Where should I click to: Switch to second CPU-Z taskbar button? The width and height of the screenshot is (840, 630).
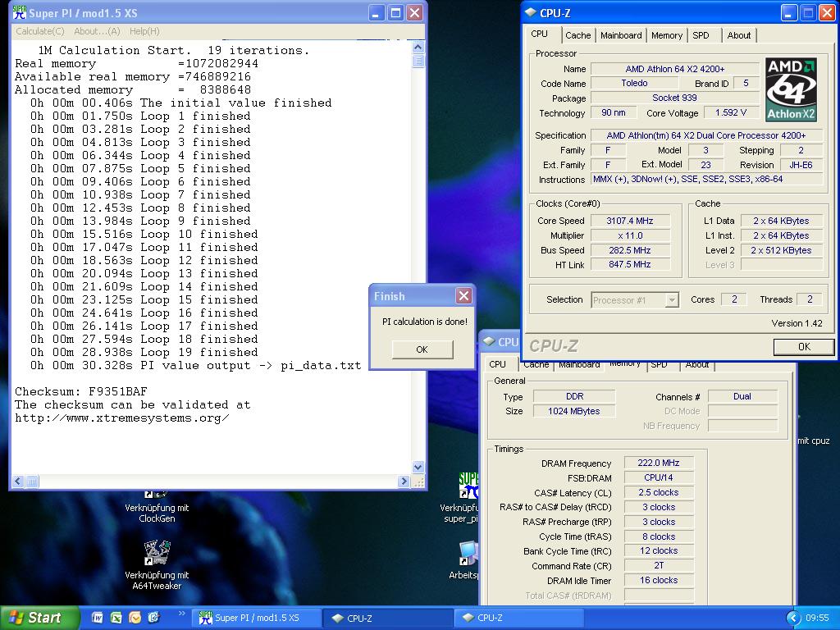[518, 618]
